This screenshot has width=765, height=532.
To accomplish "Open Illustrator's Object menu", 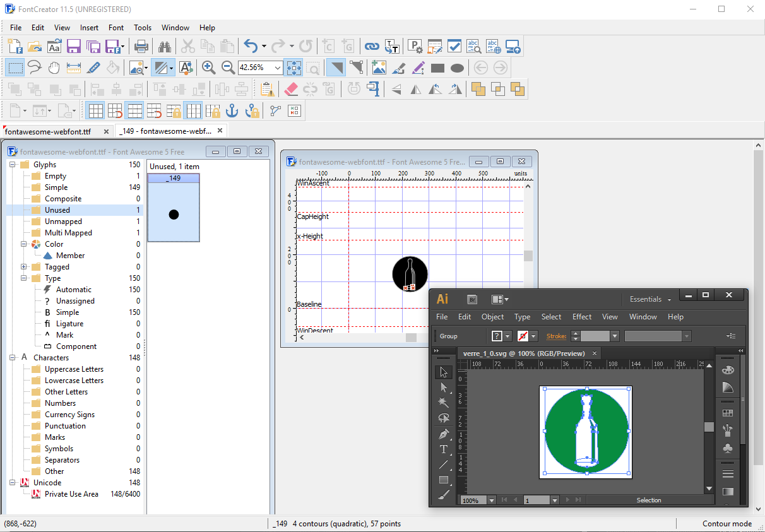I will click(492, 317).
